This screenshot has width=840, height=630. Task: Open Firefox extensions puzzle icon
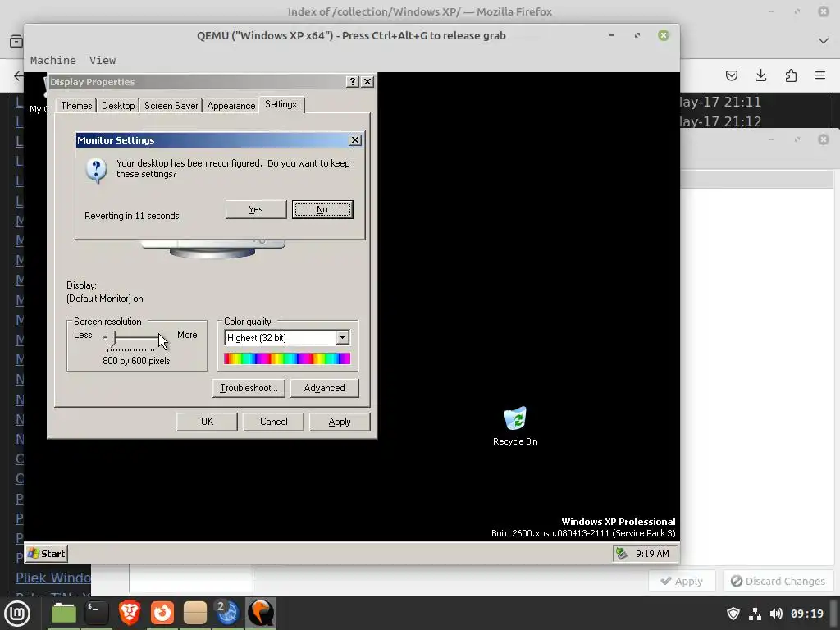coord(791,75)
